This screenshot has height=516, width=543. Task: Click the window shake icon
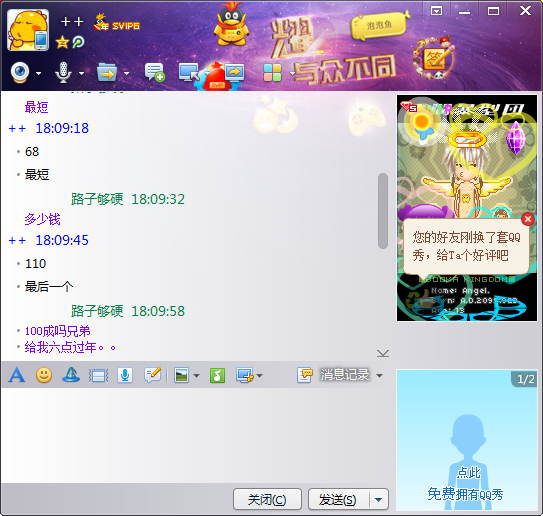click(x=99, y=375)
